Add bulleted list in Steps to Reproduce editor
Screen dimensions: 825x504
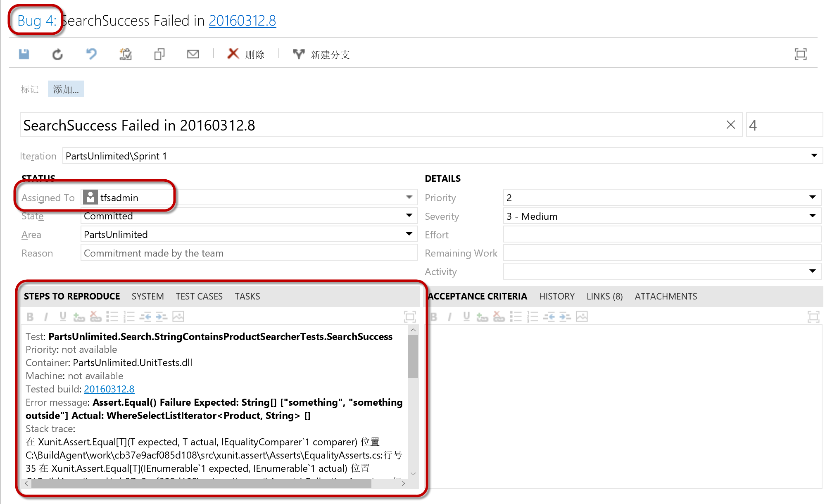click(112, 317)
